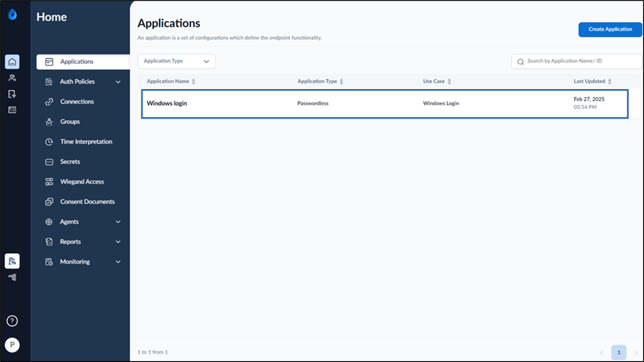Screen dimensions: 644x362
Task: Click the Applications menu icon
Action: pyautogui.click(x=49, y=62)
